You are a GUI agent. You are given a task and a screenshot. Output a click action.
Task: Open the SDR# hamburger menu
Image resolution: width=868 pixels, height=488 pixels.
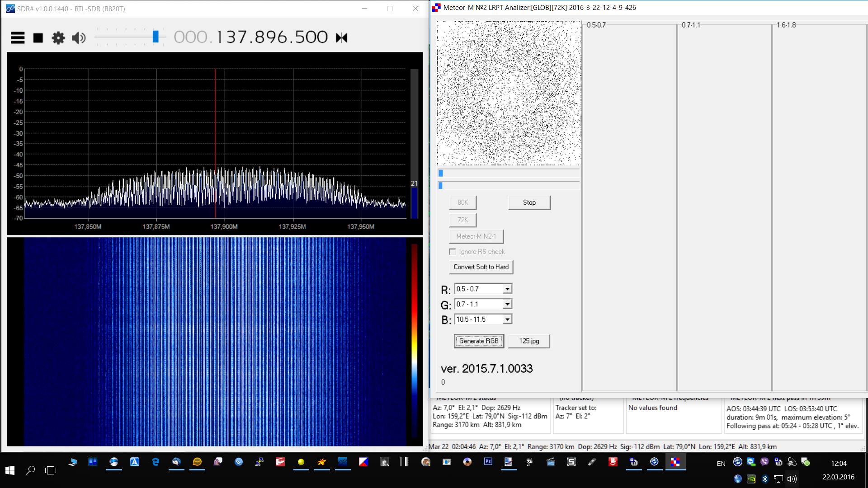click(x=18, y=38)
